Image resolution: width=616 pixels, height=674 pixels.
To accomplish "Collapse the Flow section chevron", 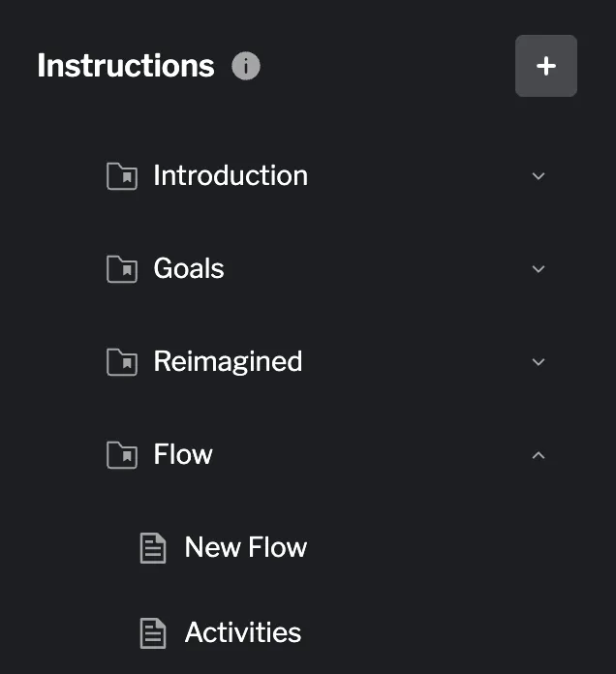I will tap(539, 455).
